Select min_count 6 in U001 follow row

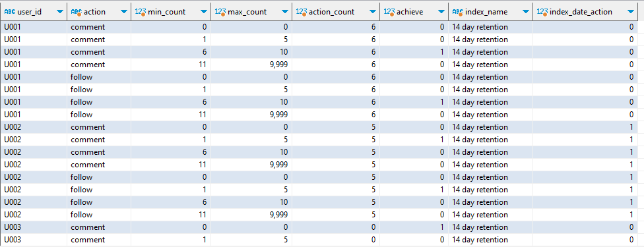pyautogui.click(x=204, y=102)
